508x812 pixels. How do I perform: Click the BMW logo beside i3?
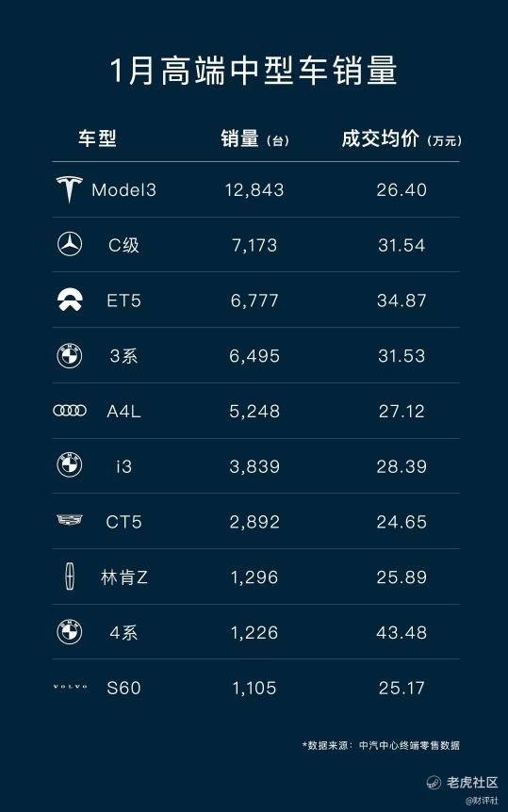click(70, 465)
